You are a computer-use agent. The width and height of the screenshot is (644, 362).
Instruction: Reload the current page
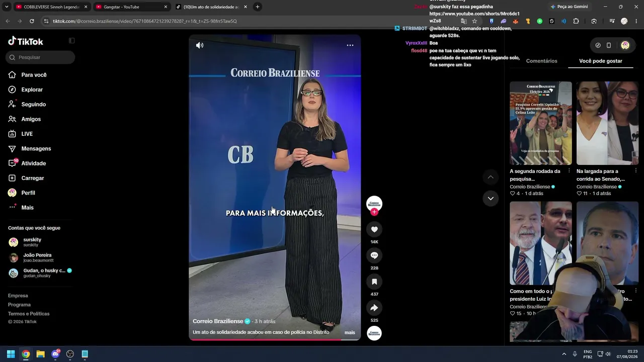[x=32, y=21]
